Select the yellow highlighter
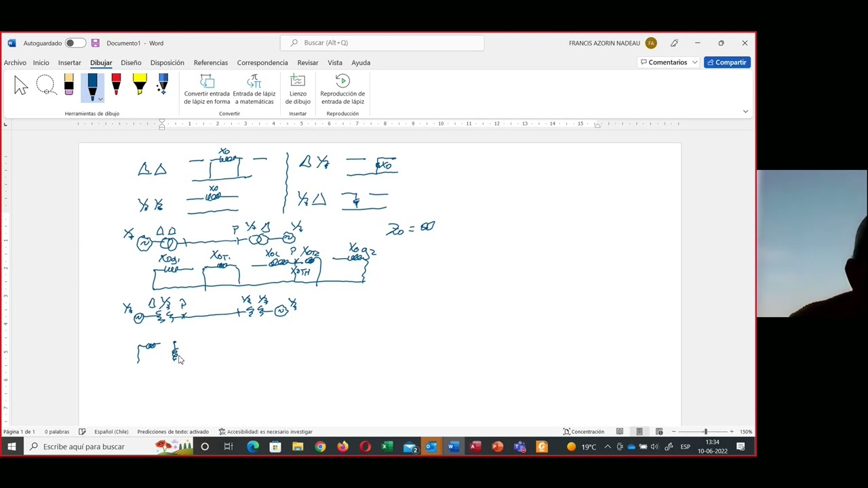The width and height of the screenshot is (868, 488). [x=140, y=85]
